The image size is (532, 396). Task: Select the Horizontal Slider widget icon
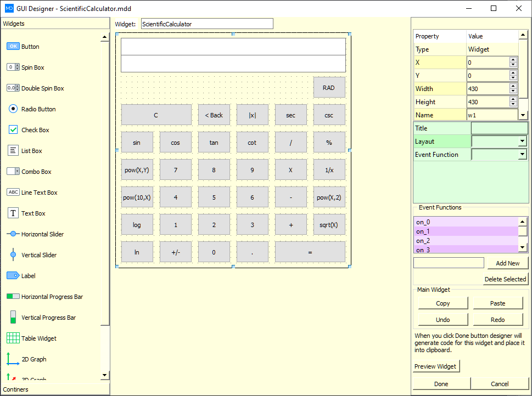click(x=13, y=234)
